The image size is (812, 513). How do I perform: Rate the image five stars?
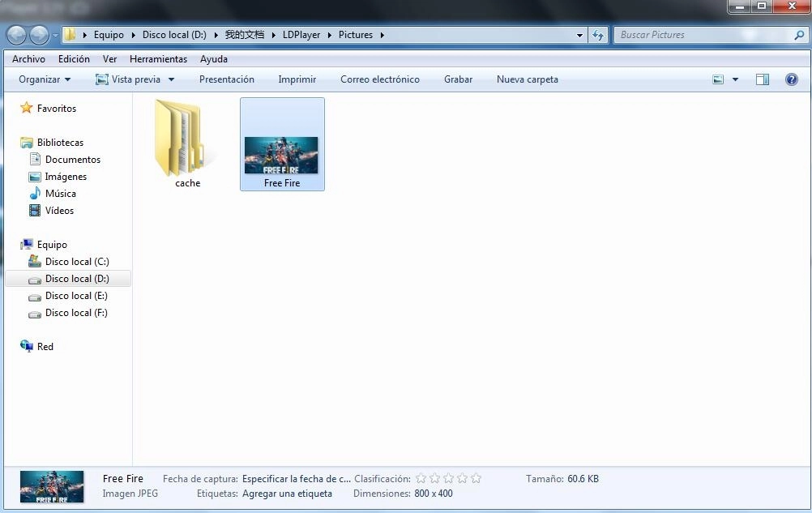tap(476, 478)
